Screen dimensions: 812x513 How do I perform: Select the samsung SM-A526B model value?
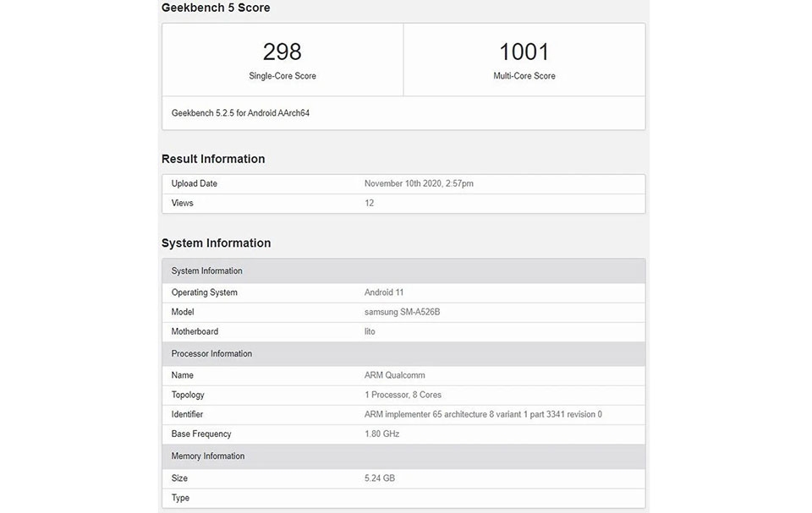402,312
